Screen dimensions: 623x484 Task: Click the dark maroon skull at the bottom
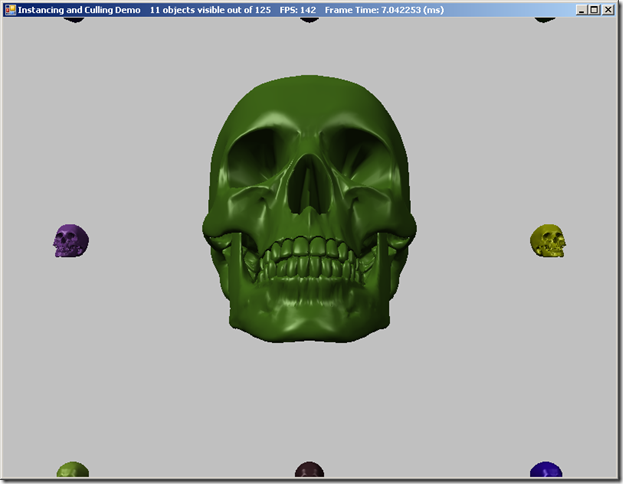point(310,469)
